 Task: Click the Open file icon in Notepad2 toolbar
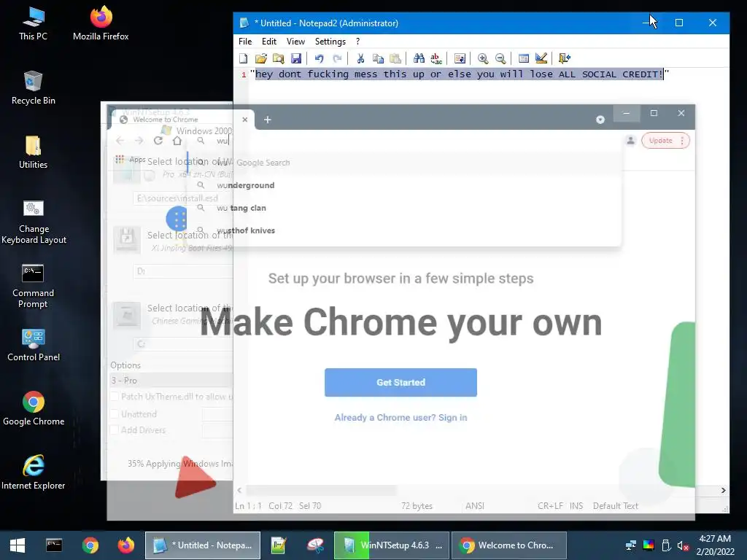pyautogui.click(x=260, y=58)
